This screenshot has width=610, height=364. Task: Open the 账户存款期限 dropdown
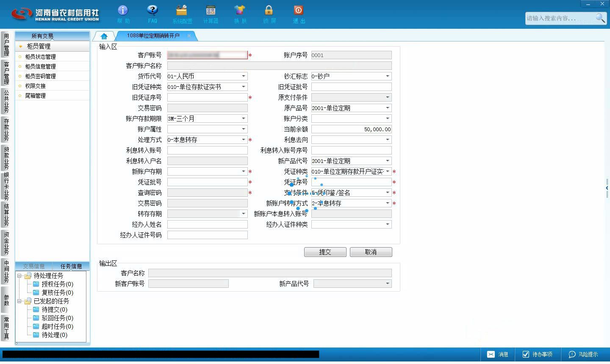244,119
